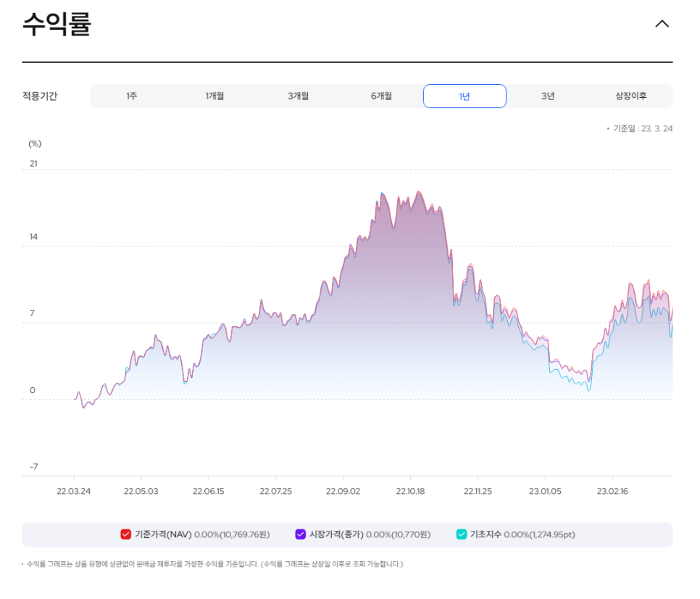
Task: Toggle the 기초지수 teal checkbox
Action: pyautogui.click(x=461, y=534)
